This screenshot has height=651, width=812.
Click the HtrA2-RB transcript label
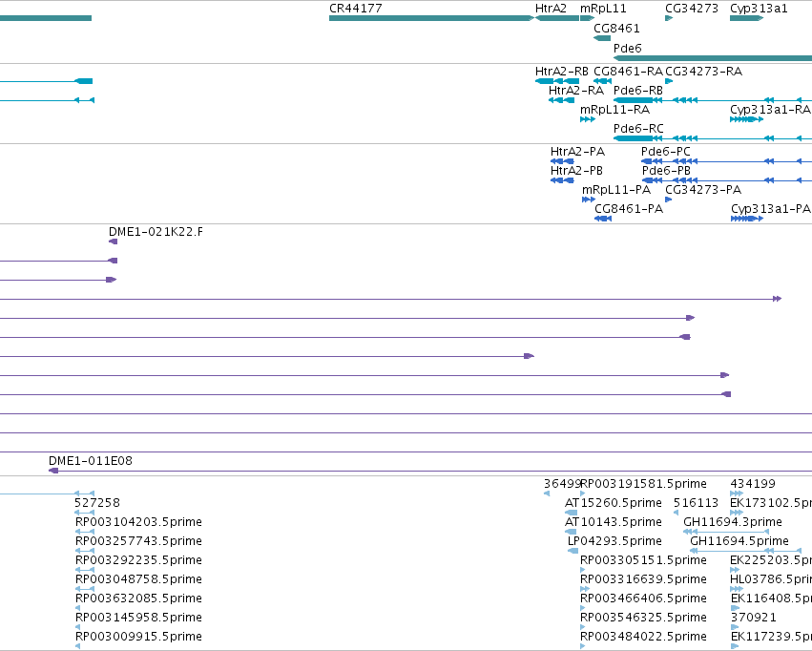point(562,72)
